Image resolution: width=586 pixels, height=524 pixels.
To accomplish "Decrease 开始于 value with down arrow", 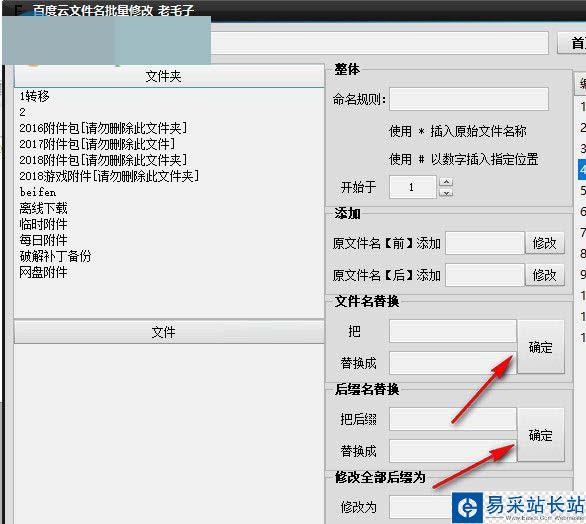I will (x=446, y=193).
